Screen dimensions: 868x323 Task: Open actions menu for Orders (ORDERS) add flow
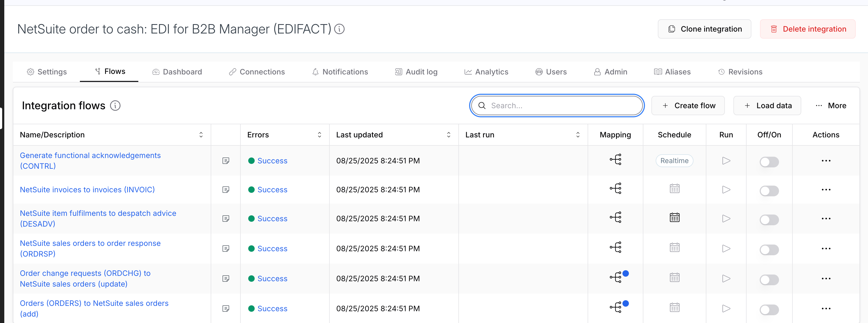point(826,309)
